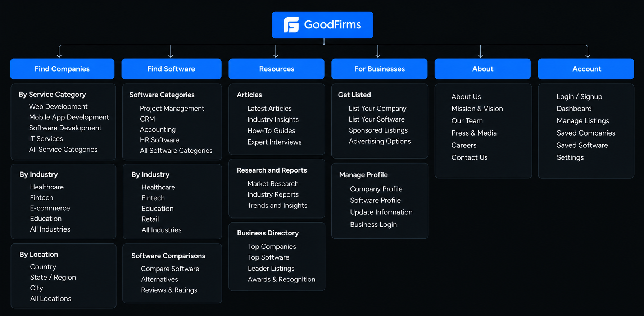644x316 pixels.
Task: Open the Find Companies section
Action: [62, 69]
